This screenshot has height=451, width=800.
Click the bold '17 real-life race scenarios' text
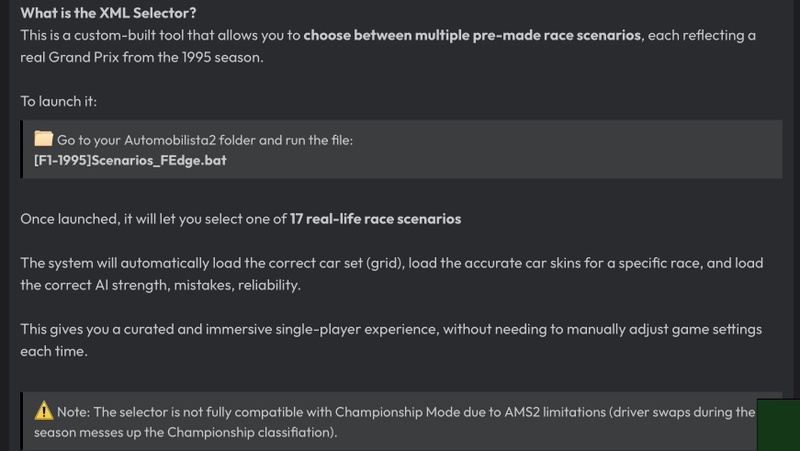[376, 219]
